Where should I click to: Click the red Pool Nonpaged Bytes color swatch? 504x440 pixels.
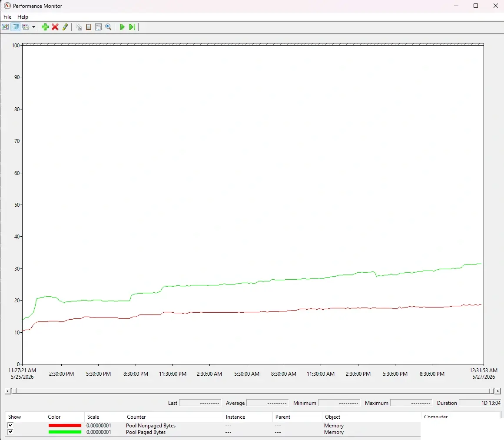pyautogui.click(x=65, y=426)
